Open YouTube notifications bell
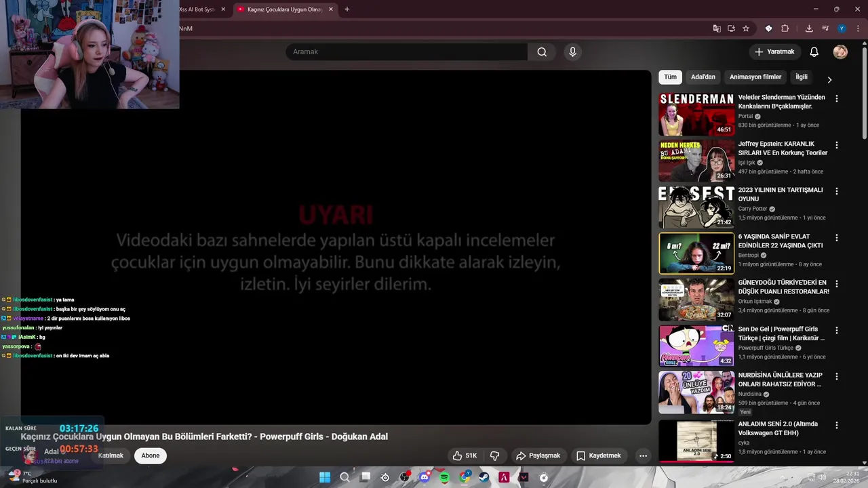The height and width of the screenshot is (488, 868). pyautogui.click(x=814, y=52)
